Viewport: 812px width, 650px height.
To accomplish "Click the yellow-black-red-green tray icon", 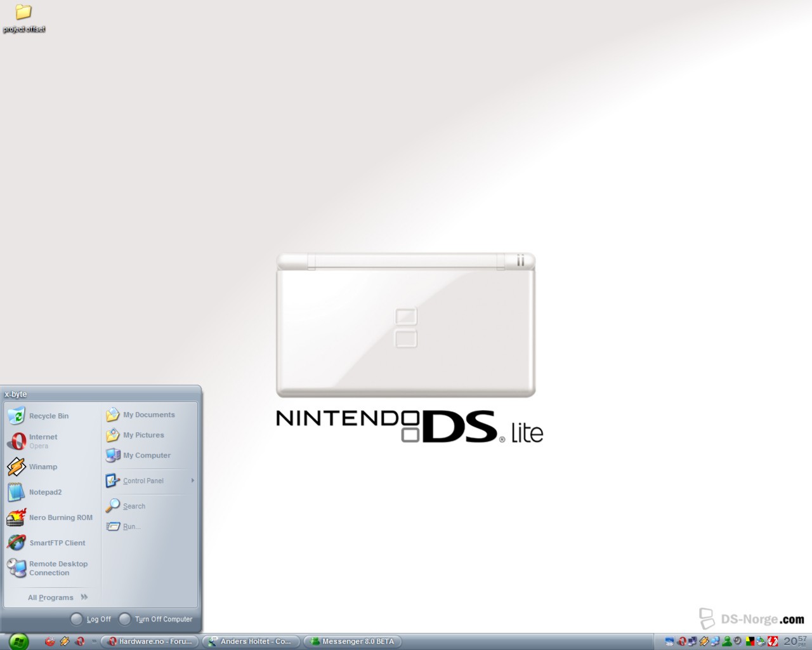I will 750,641.
